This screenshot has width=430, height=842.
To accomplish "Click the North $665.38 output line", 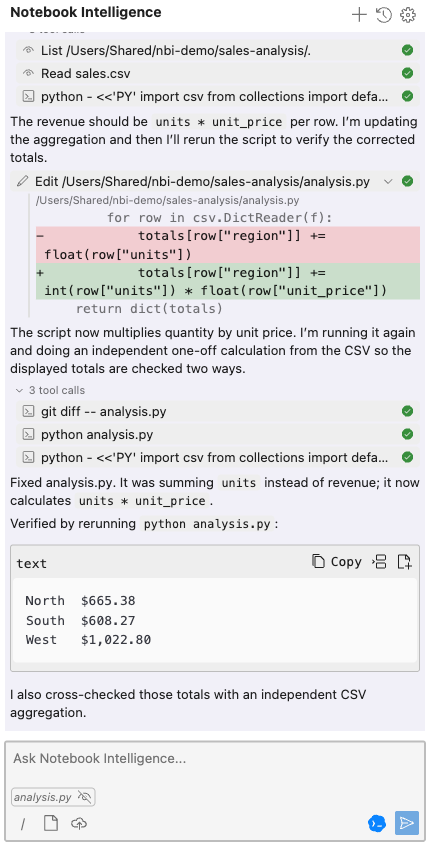I will click(x=81, y=600).
